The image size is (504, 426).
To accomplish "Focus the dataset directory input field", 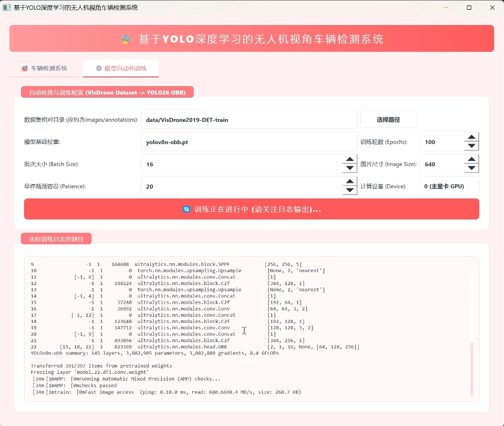I will 249,120.
